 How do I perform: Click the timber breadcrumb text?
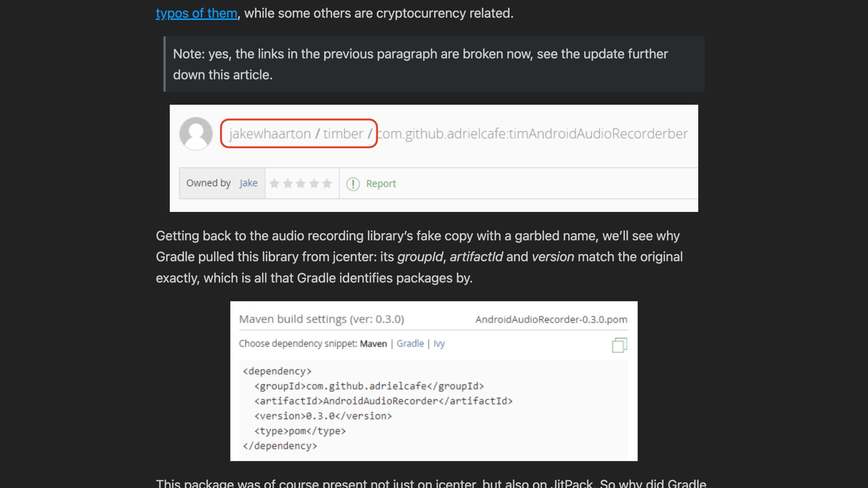[x=343, y=134]
